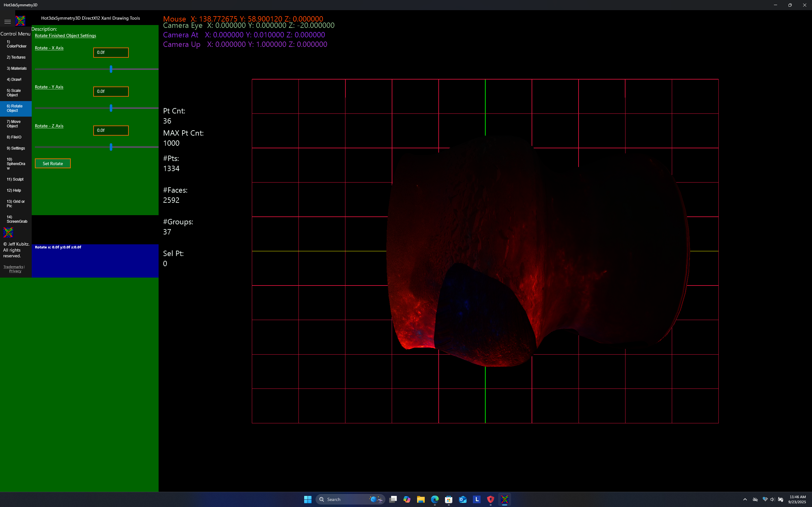
Task: Select 11) Sculpt from the sidebar
Action: [15, 179]
